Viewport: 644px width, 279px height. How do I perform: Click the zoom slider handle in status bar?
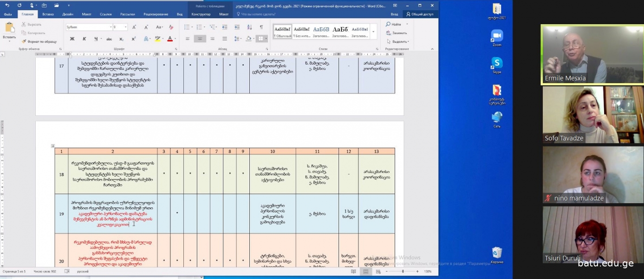click(403, 272)
